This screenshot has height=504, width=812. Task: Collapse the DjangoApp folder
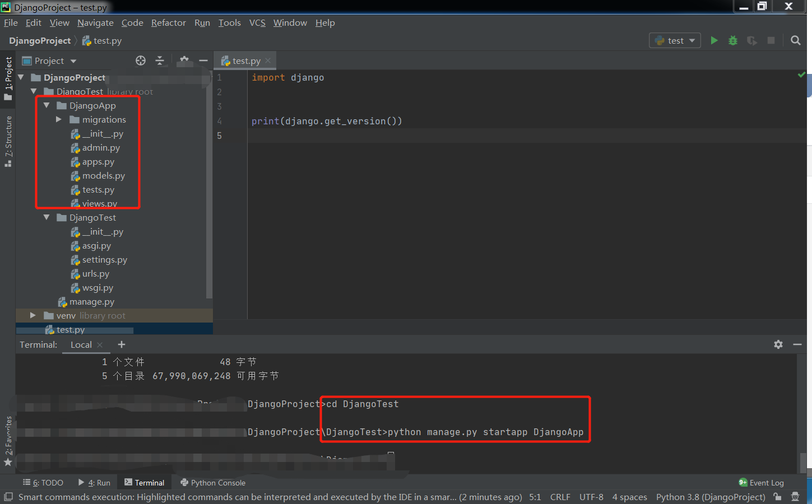pos(47,105)
